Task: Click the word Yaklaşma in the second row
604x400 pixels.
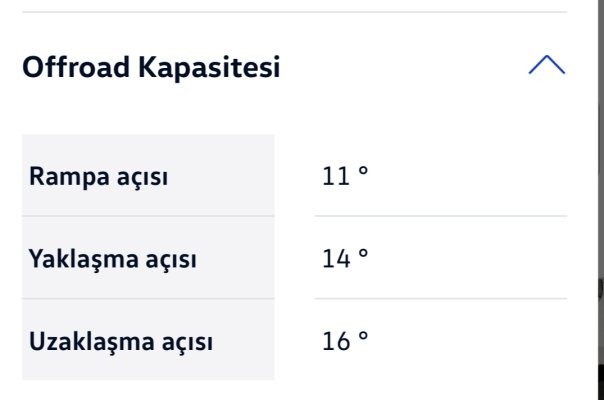Action: coord(84,259)
